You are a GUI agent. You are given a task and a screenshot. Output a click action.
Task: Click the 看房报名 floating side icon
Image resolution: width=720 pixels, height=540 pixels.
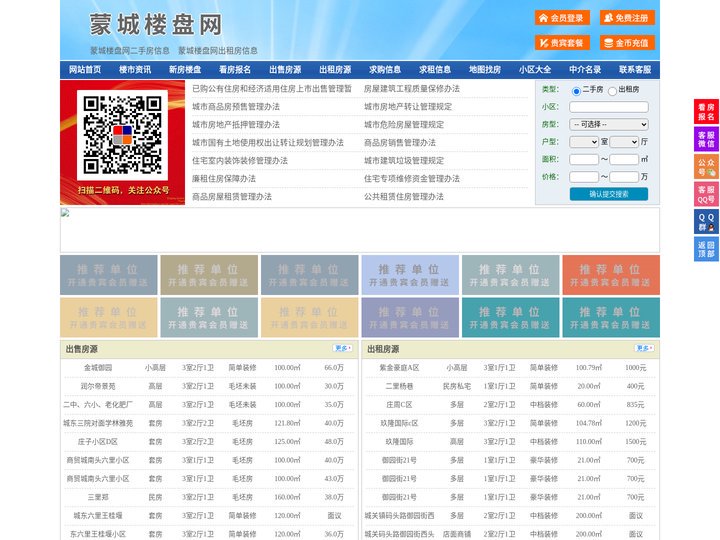point(706,112)
